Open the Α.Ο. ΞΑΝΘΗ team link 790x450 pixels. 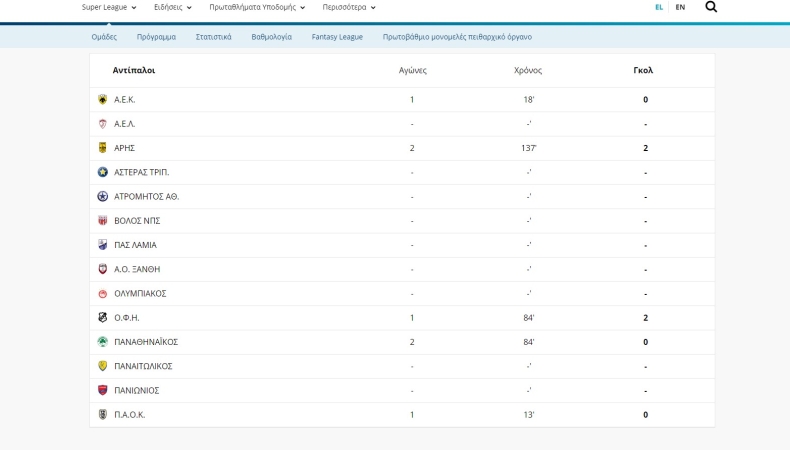pos(137,269)
